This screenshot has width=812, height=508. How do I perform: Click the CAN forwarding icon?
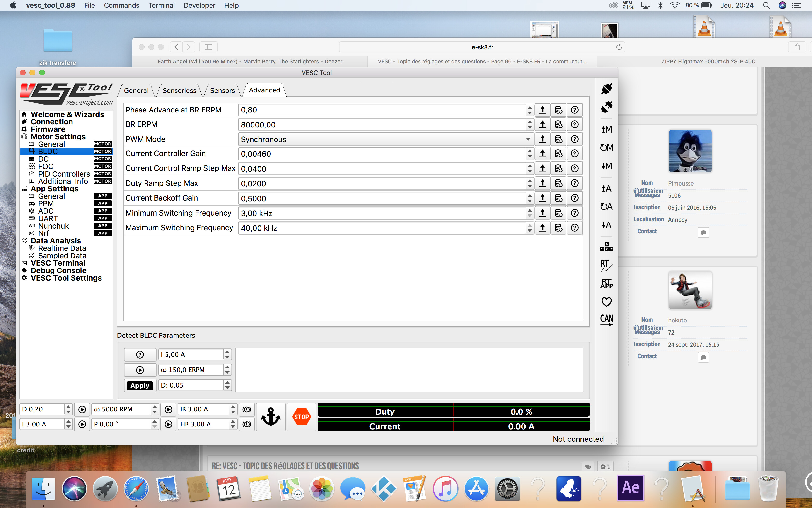point(606,320)
